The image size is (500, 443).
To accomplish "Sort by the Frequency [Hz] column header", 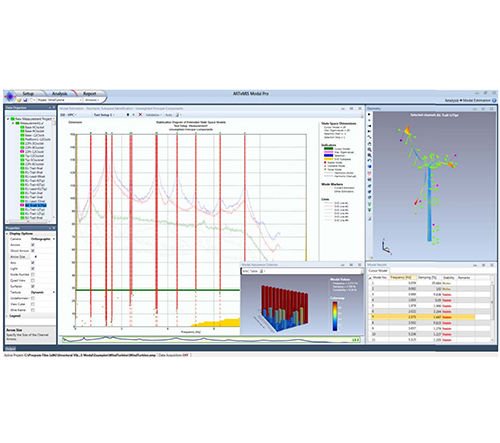I will [x=403, y=277].
